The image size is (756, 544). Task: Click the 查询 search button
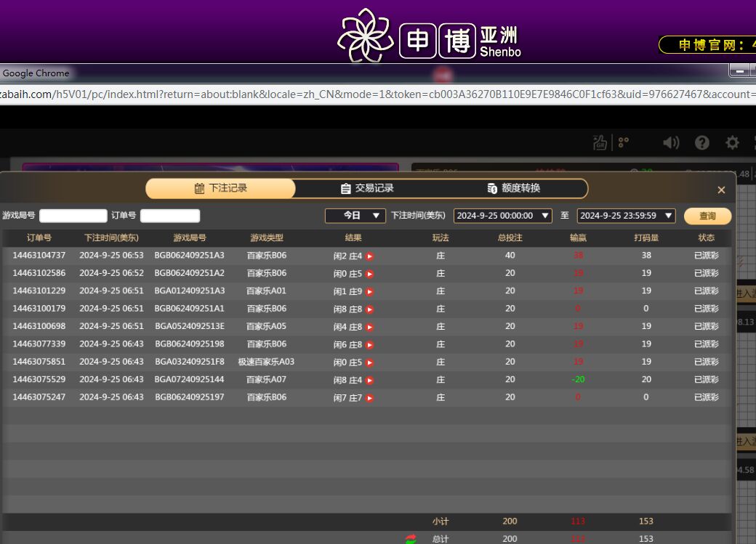click(x=707, y=216)
